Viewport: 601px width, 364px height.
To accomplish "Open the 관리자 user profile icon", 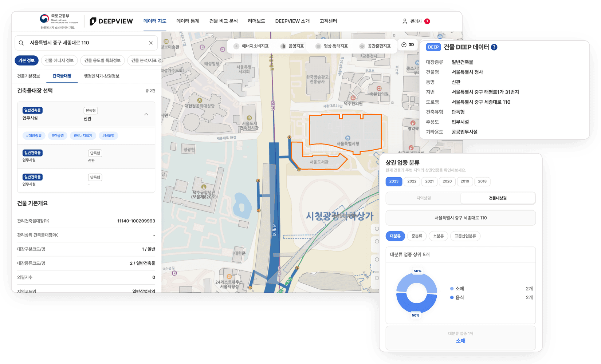I will point(405,21).
